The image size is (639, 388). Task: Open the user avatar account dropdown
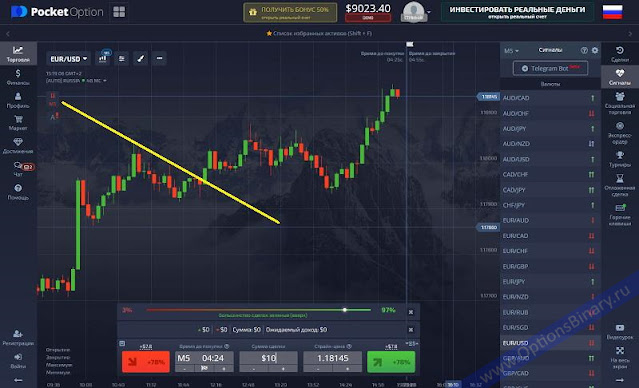(x=414, y=12)
